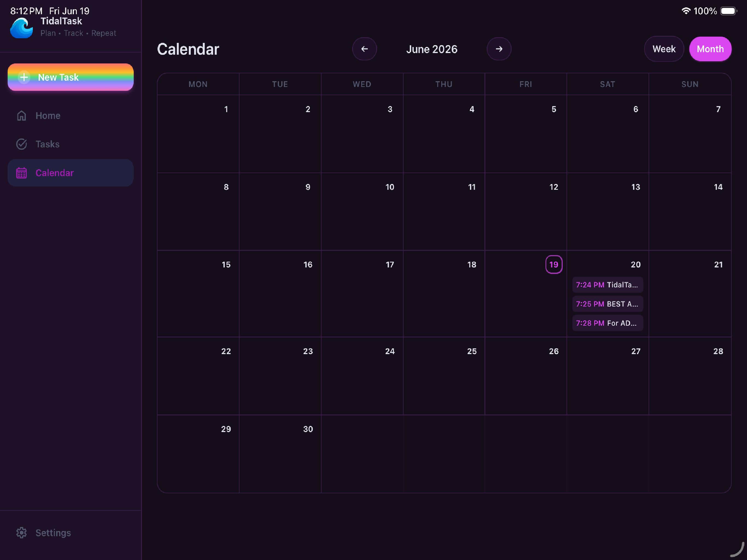Tap the 8:12 PM status bar clock
This screenshot has width=747, height=560.
pos(26,11)
